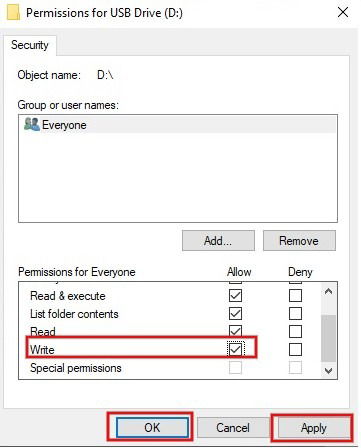Check Deny box for Write permission

[x=295, y=349]
